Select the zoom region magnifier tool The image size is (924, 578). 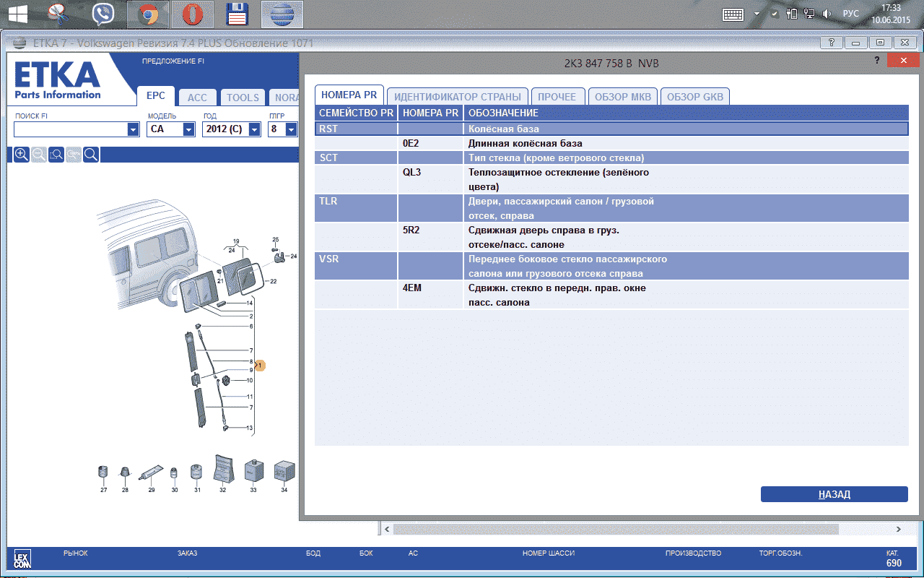(56, 154)
